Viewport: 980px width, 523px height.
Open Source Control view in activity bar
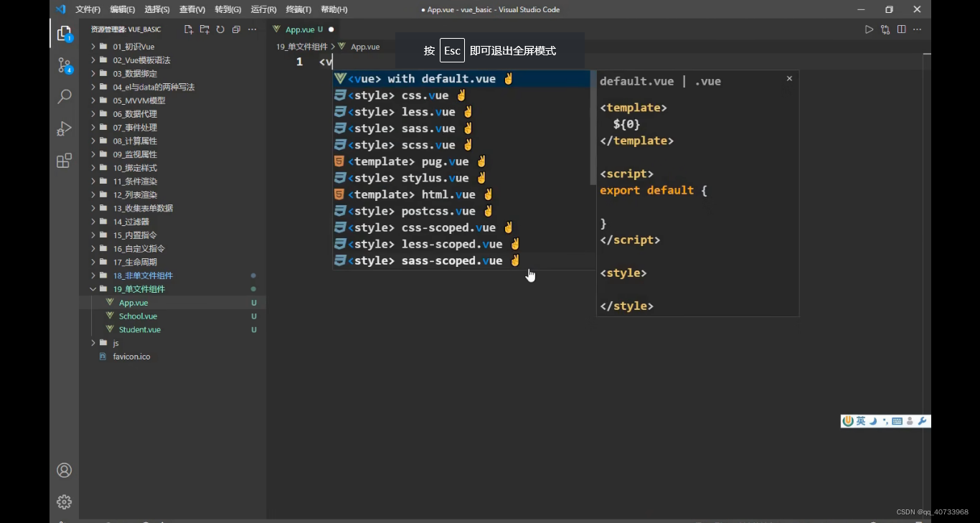[64, 65]
